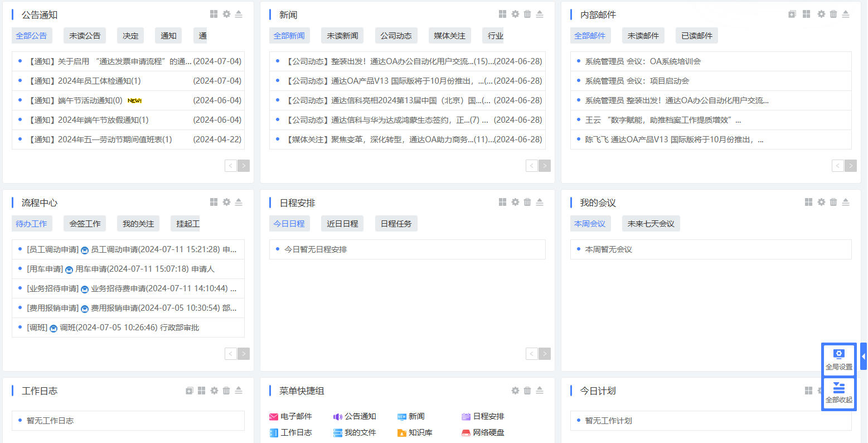Delete the 新闻 panel via trash icon
This screenshot has width=868, height=443.
[x=527, y=14]
